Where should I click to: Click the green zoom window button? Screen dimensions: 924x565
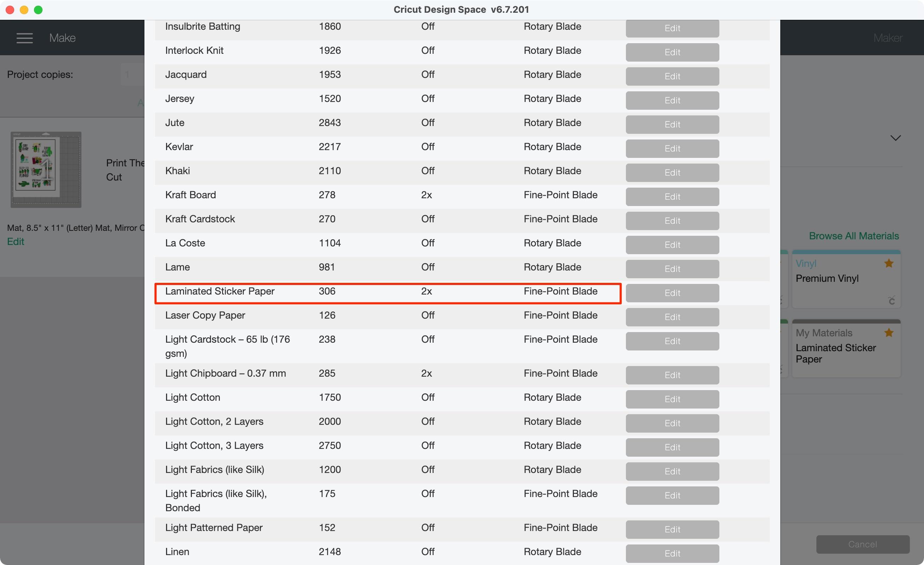[x=38, y=10]
